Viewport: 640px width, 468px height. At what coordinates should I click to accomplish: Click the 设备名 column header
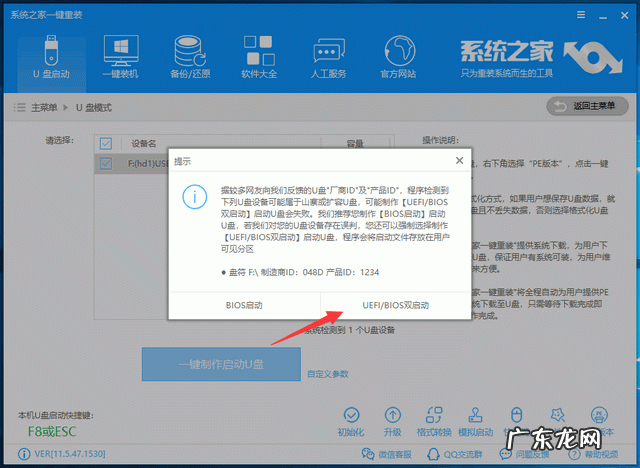click(144, 144)
